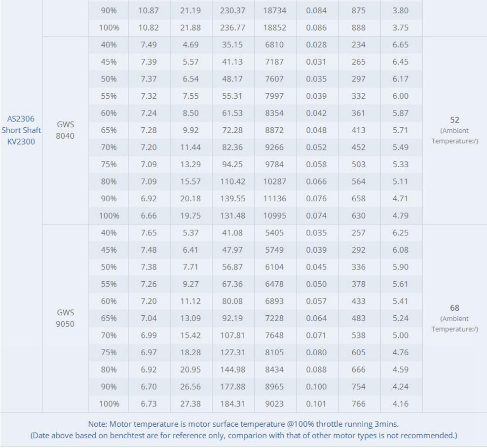Click the cell with value 18734
Viewport: 487px width, 448px height.
274,10
